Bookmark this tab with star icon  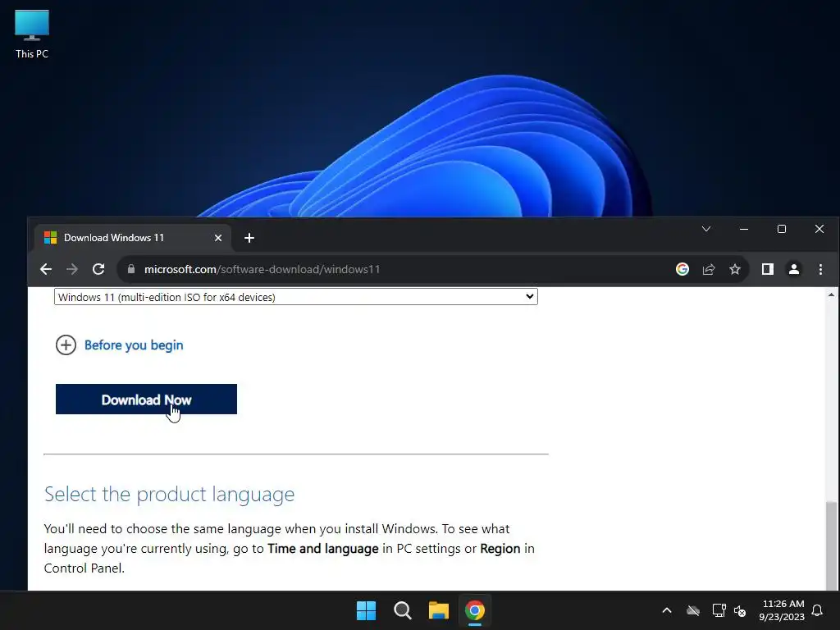click(735, 269)
